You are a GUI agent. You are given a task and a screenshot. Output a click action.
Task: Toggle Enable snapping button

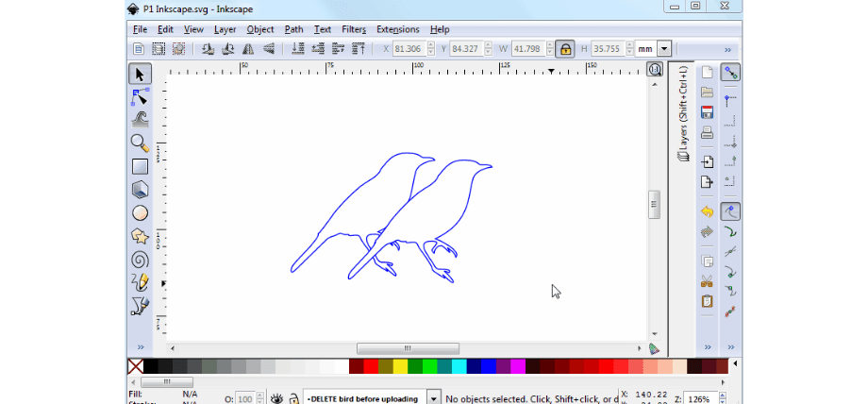point(730,72)
